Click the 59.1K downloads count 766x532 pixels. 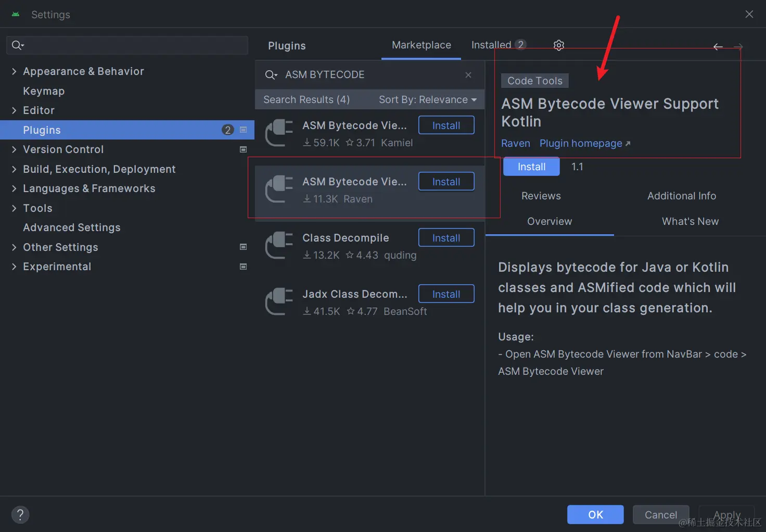tap(322, 143)
